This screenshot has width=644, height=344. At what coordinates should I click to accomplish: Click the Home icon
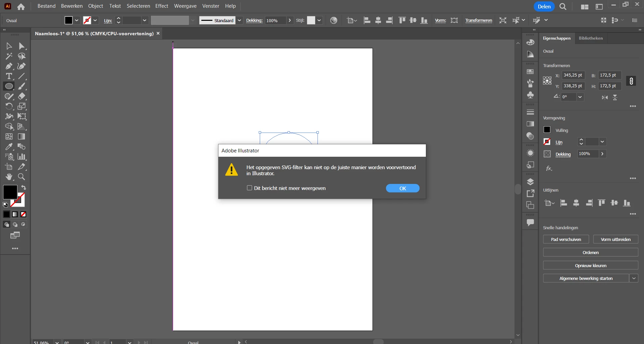pos(21,6)
